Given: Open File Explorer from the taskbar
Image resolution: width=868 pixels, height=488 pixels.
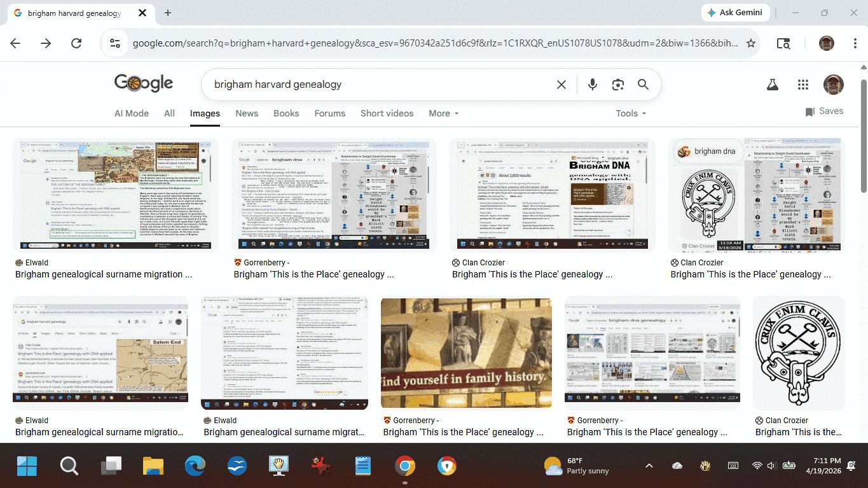Looking at the screenshot, I should pos(153,466).
